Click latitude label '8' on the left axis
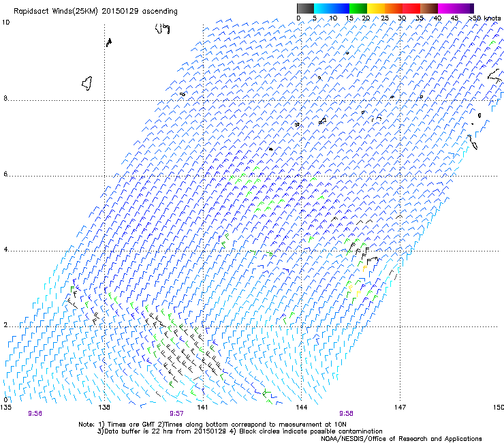 coord(5,98)
